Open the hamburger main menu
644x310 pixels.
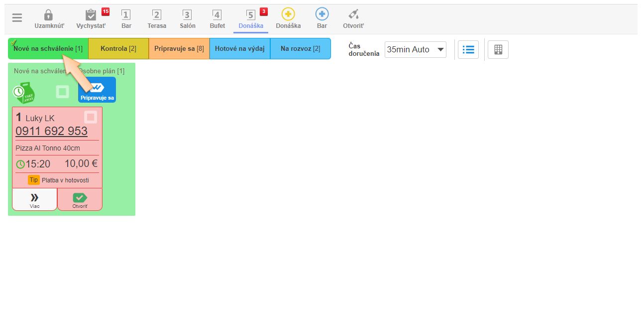(17, 18)
